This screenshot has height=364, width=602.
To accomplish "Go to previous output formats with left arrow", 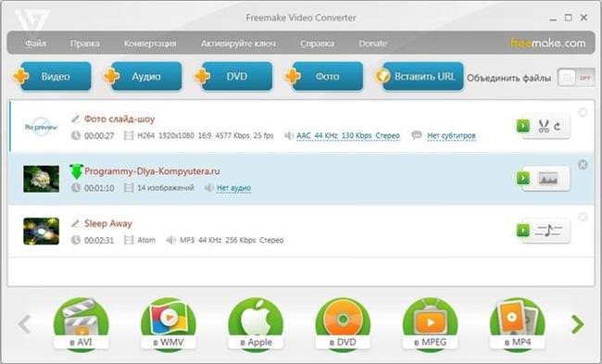I will pyautogui.click(x=24, y=324).
